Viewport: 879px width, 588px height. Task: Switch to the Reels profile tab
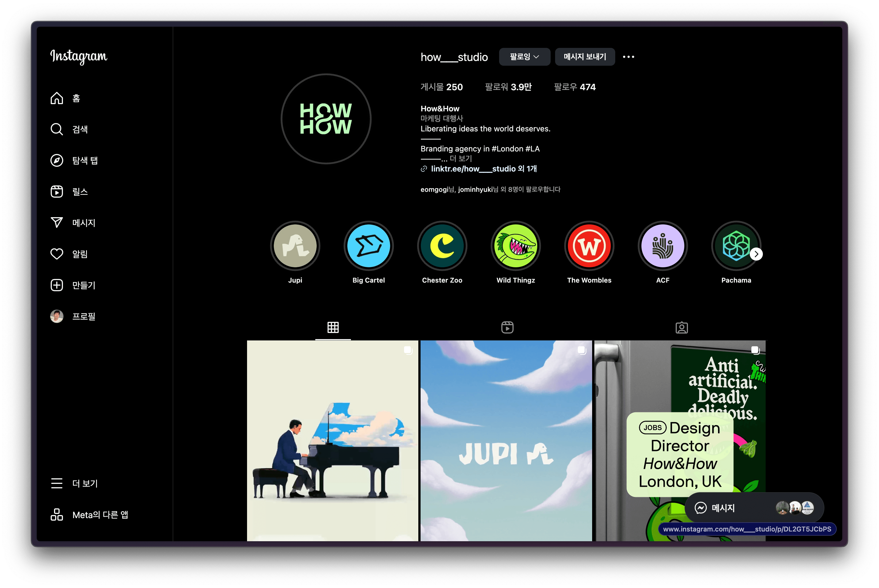pos(507,327)
